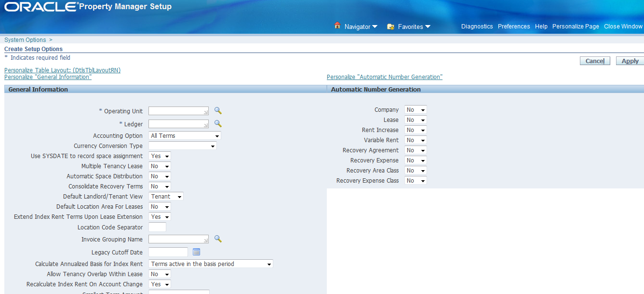The width and height of the screenshot is (644, 294).
Task: Open the Operating Unit search magnifier
Action: click(218, 110)
